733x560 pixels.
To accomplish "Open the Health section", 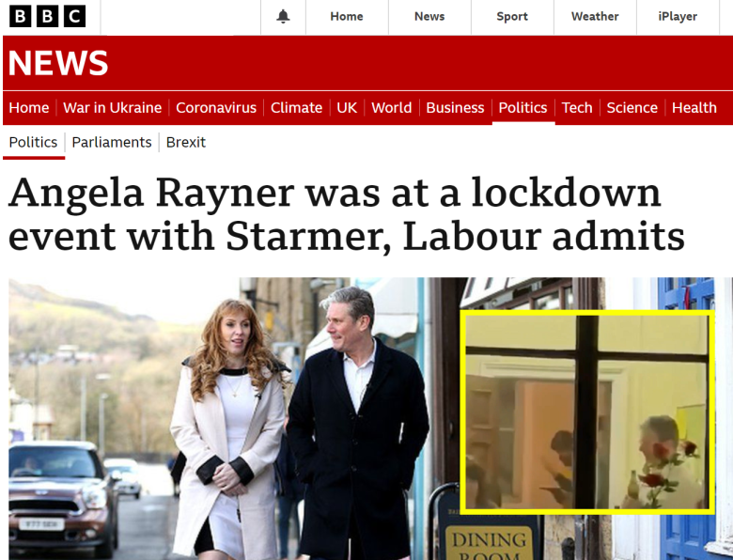I will click(694, 108).
